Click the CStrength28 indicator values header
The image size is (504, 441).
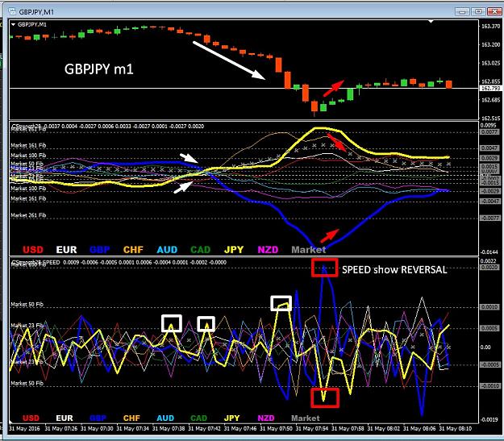(x=108, y=127)
